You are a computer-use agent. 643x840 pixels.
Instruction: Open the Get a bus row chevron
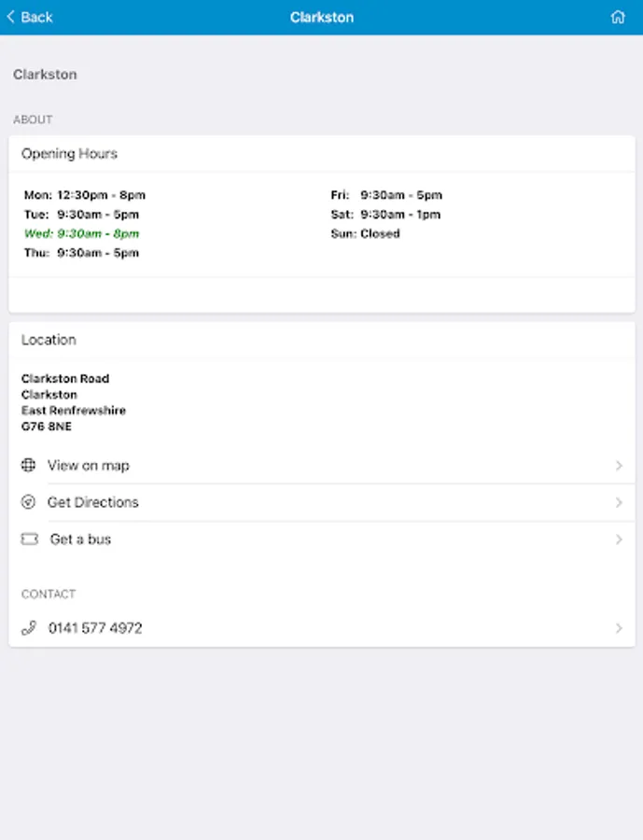point(619,539)
